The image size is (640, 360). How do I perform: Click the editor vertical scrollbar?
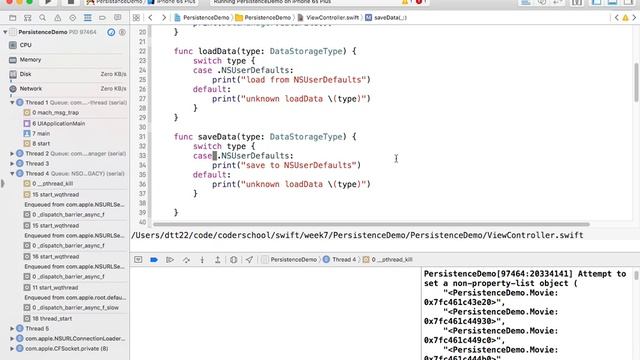click(636, 82)
